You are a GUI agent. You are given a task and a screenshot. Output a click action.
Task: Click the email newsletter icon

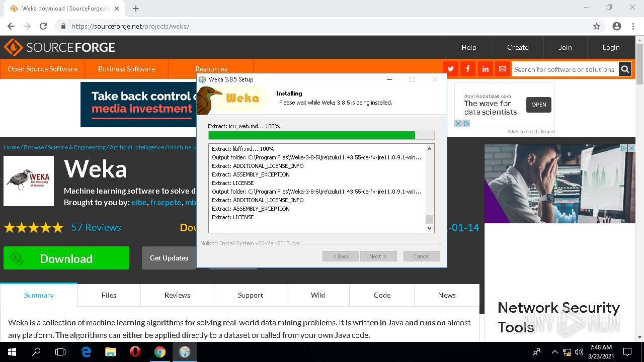click(x=503, y=69)
